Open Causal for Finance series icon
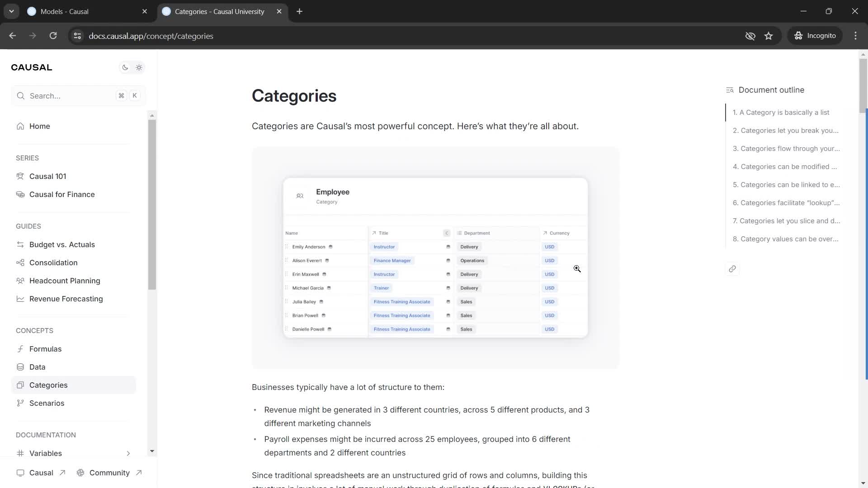This screenshot has width=868, height=488. click(20, 195)
